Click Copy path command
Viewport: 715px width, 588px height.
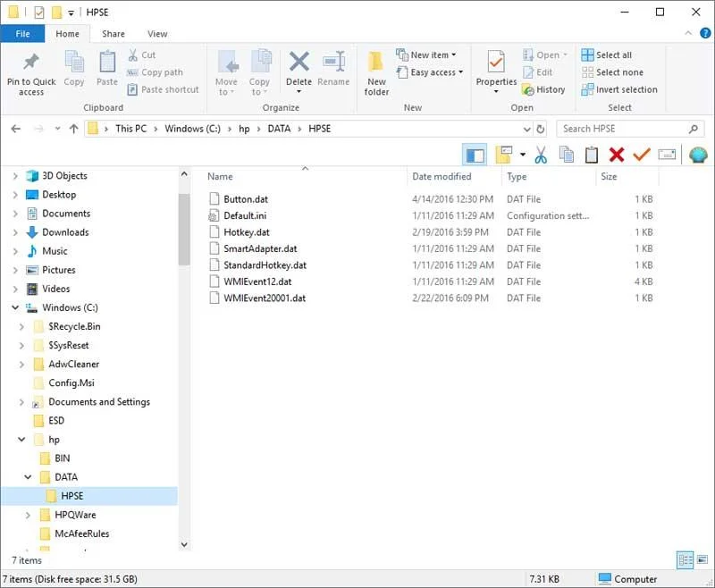click(155, 72)
